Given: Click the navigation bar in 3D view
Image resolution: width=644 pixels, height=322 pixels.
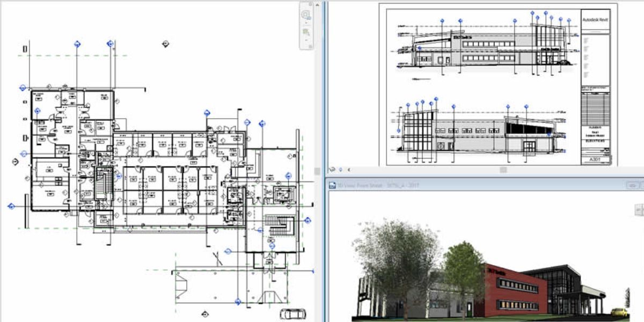Looking at the screenshot, I should (x=640, y=209).
